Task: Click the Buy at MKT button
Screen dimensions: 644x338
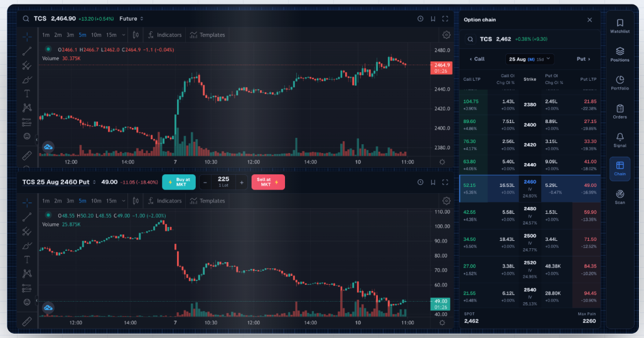Action: point(179,182)
